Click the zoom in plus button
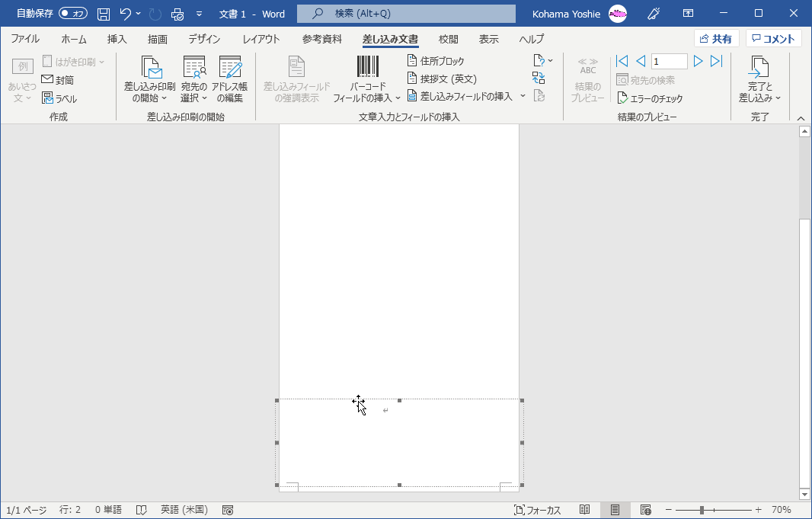This screenshot has height=519, width=812. point(759,510)
